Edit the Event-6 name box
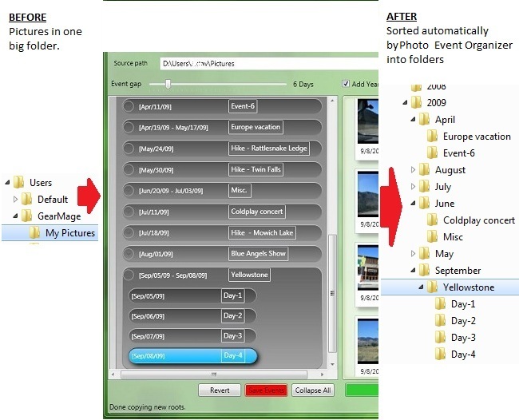519x420 pixels. [x=243, y=106]
